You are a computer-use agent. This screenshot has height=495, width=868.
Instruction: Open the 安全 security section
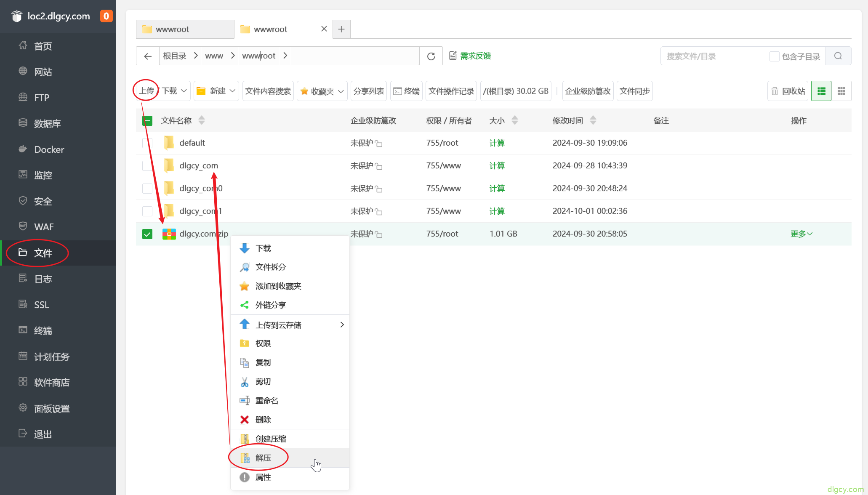(x=58, y=201)
